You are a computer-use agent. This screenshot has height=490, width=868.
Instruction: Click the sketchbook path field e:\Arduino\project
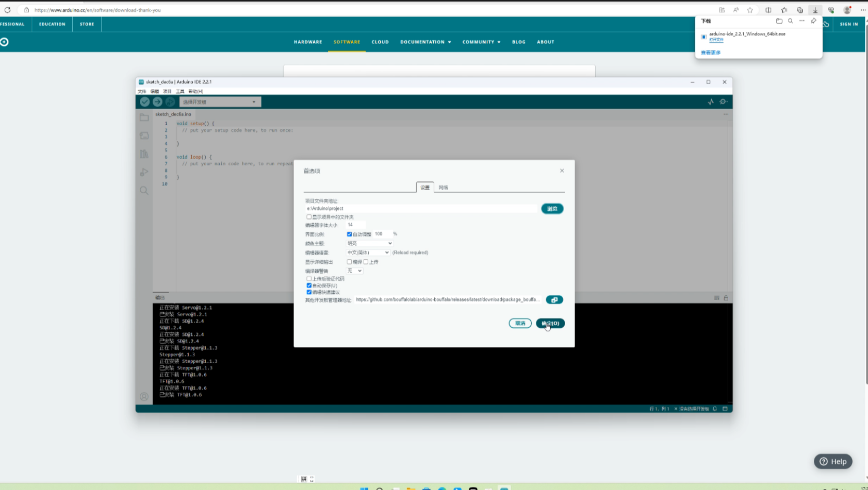421,209
